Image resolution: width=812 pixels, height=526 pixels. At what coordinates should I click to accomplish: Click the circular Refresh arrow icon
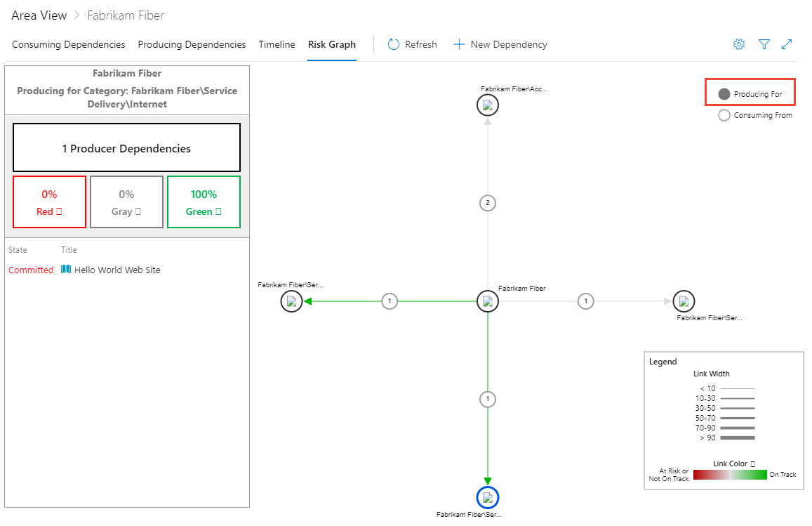pyautogui.click(x=394, y=44)
